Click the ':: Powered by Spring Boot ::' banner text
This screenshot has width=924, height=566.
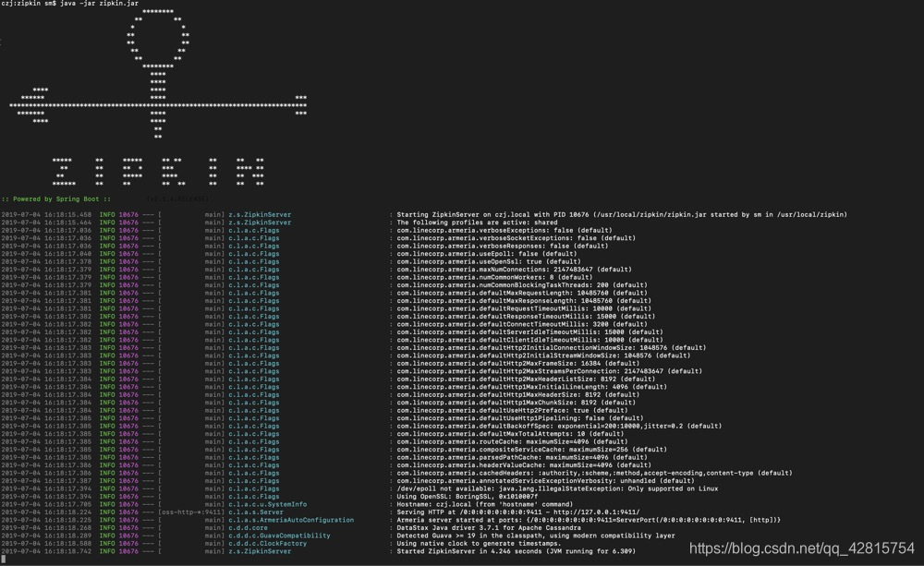click(56, 199)
